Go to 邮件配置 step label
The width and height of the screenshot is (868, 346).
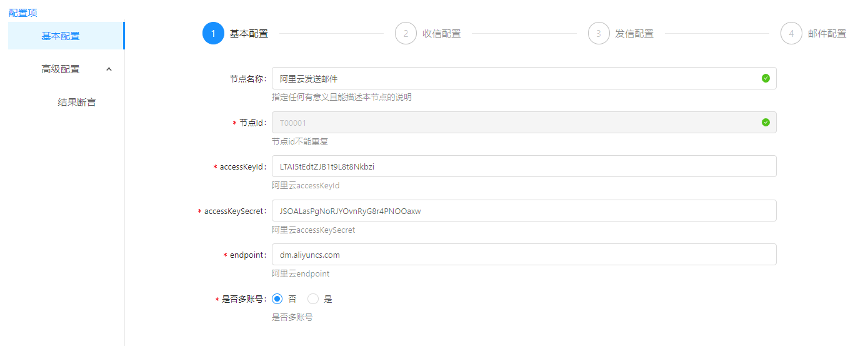point(827,34)
